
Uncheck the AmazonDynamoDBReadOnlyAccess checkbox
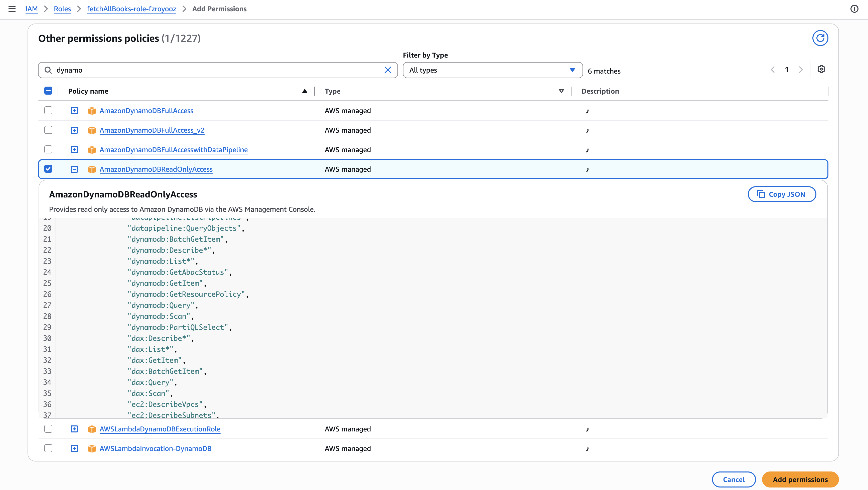[x=48, y=169]
